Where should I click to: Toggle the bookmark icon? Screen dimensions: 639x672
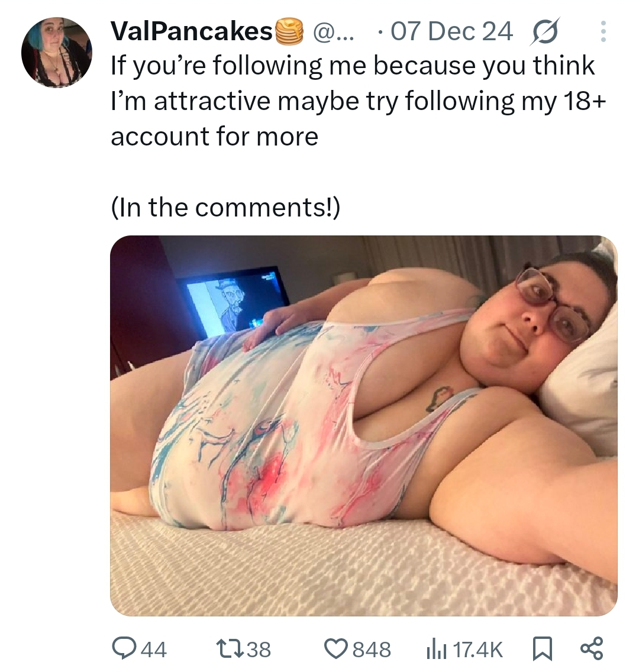[542, 649]
